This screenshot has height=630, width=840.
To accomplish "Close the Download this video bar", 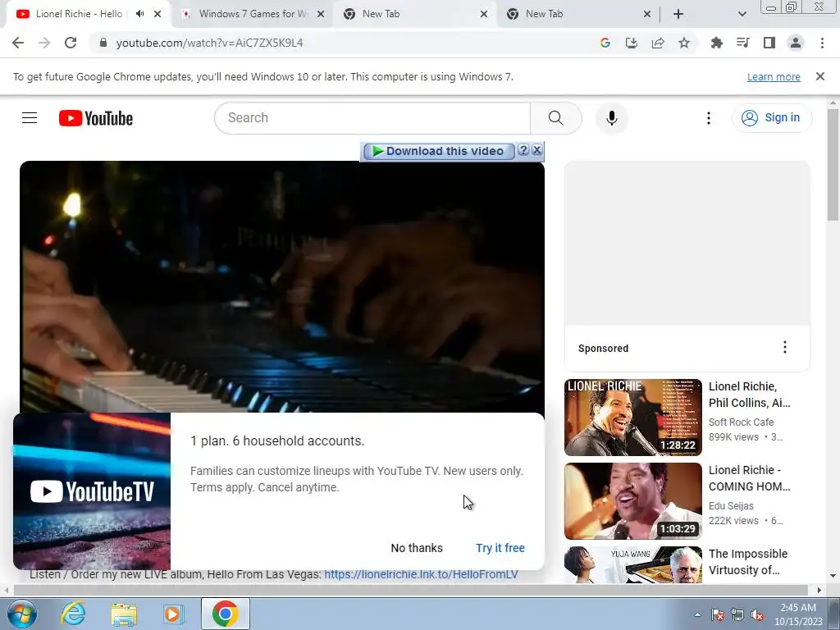I will [x=536, y=150].
